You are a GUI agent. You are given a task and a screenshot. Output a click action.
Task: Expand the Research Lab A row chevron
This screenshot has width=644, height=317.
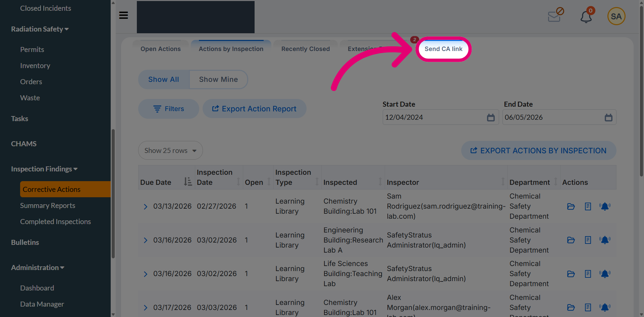tap(146, 240)
